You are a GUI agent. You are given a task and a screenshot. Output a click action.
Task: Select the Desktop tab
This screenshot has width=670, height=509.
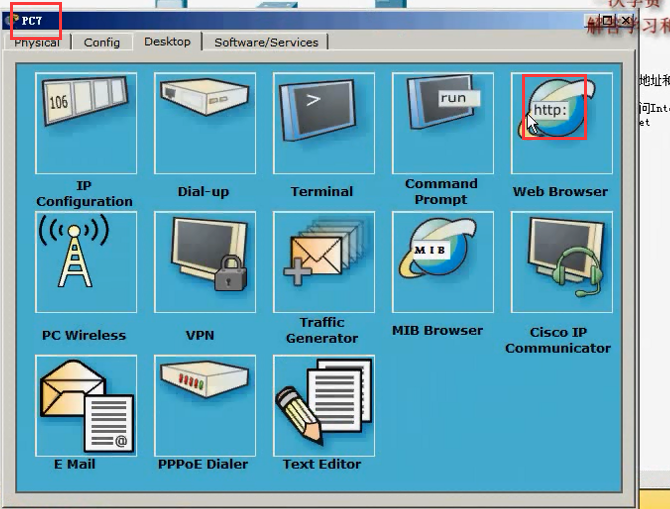click(x=167, y=42)
